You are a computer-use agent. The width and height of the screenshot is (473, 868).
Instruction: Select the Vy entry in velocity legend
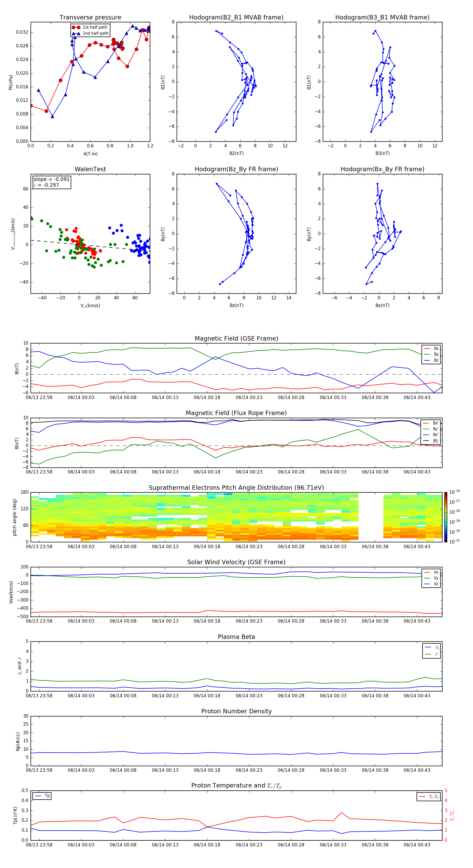pos(431,578)
